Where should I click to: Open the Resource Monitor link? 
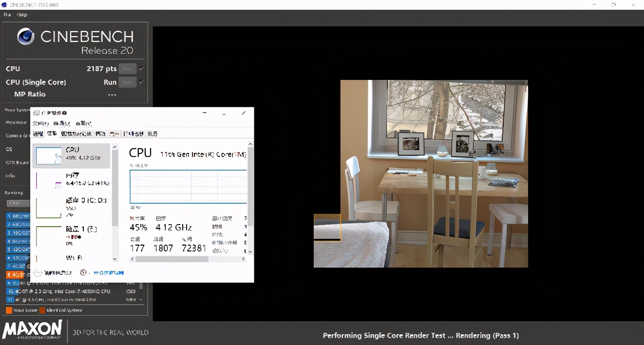(x=108, y=273)
